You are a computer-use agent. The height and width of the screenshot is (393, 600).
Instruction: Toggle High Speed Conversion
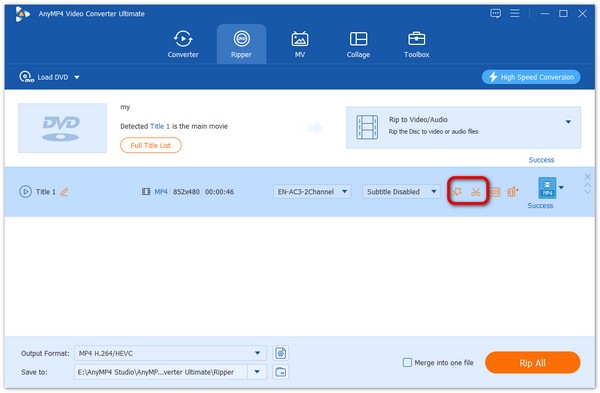(531, 77)
